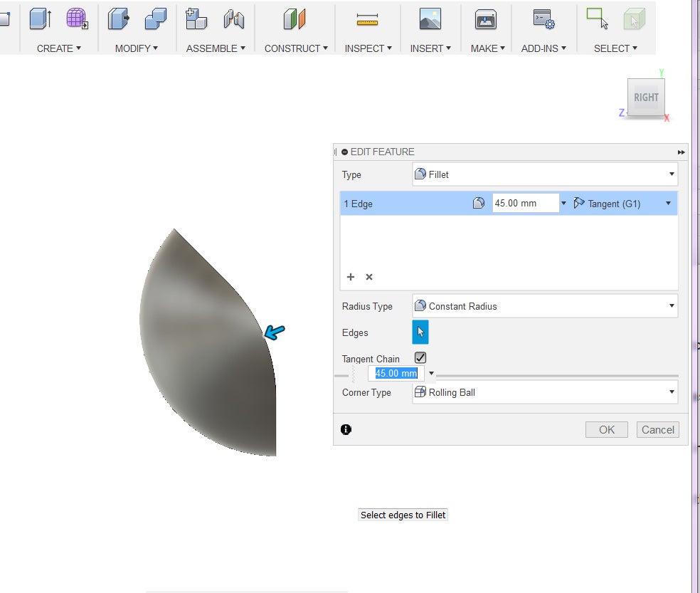Click double-arrow to dock Edit Feature panel
This screenshot has height=593, width=700.
tap(682, 152)
